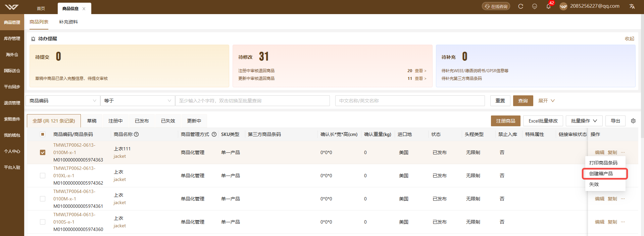
Task: Select the 全部 (共 121 条记录) tab
Action: click(x=54, y=121)
